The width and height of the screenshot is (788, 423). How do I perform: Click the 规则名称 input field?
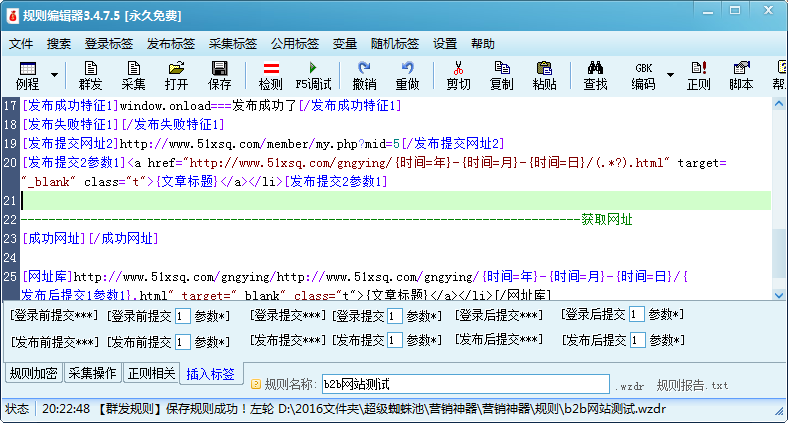click(464, 384)
